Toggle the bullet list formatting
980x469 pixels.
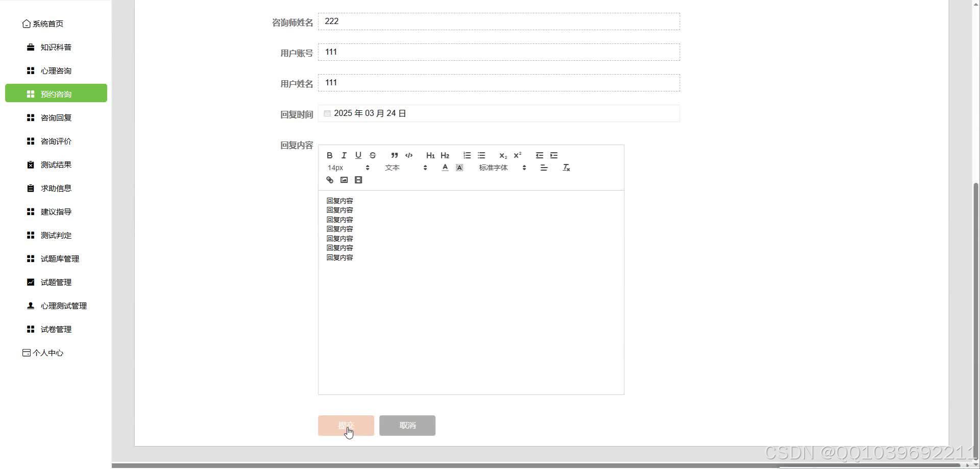(481, 155)
